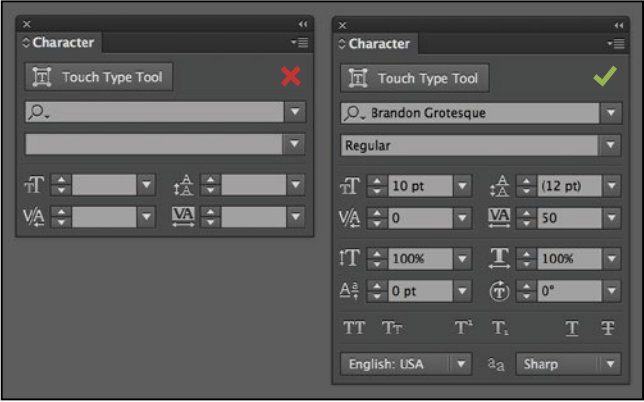This screenshot has height=402, width=644.
Task: Click Touch Type Tool button in right panel
Action: [x=415, y=78]
